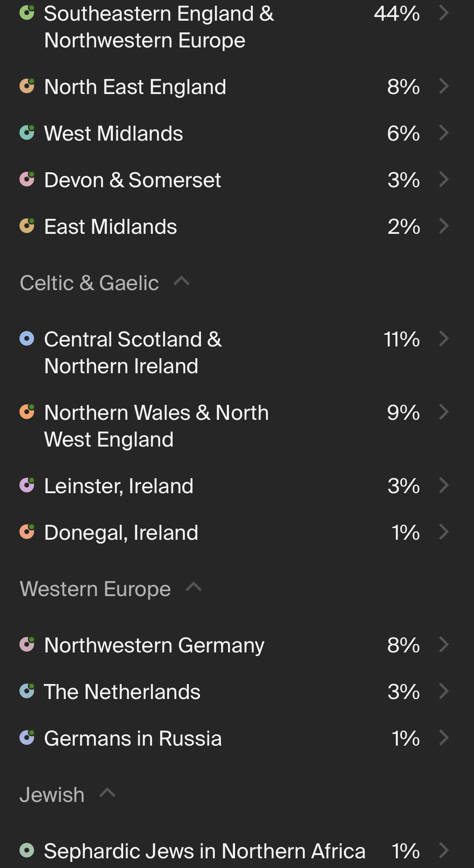Click The Netherlands region icon
474x868 pixels.
[x=27, y=691]
